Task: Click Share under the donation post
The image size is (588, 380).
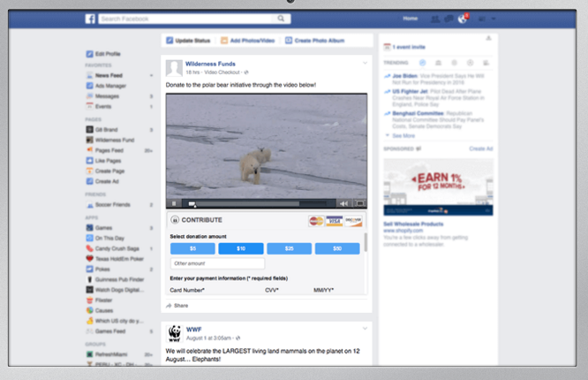Action: coord(177,306)
